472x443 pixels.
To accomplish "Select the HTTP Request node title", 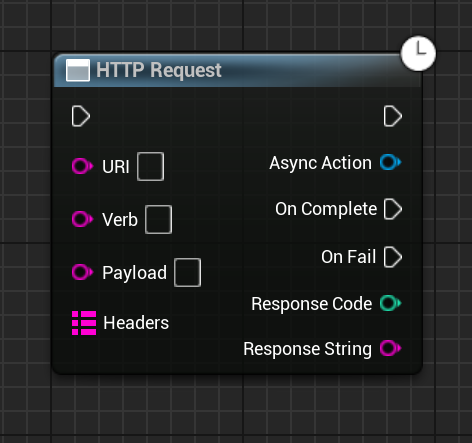I will click(x=159, y=70).
